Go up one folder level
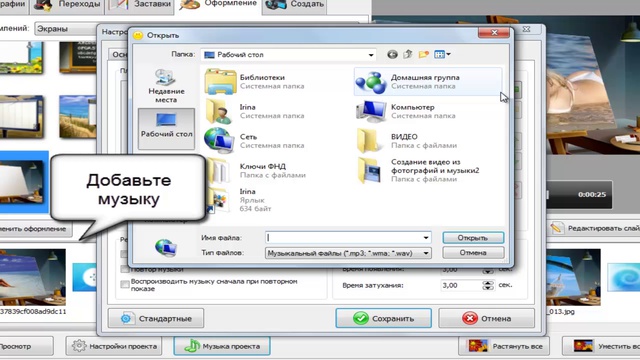 tap(408, 54)
